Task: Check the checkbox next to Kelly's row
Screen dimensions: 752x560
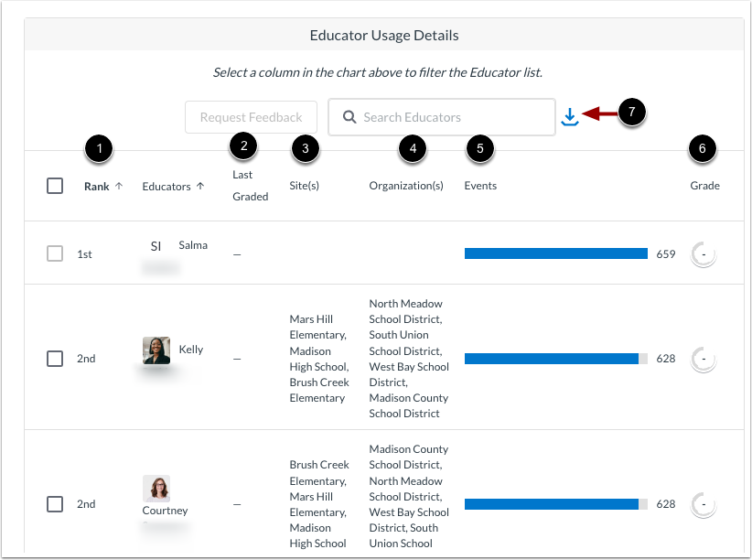Action: [55, 358]
